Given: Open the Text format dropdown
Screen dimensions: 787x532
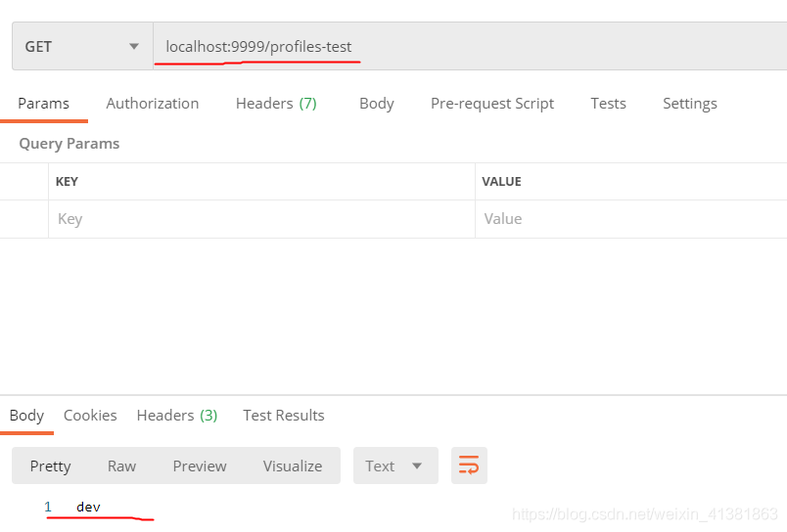Looking at the screenshot, I should 395,465.
